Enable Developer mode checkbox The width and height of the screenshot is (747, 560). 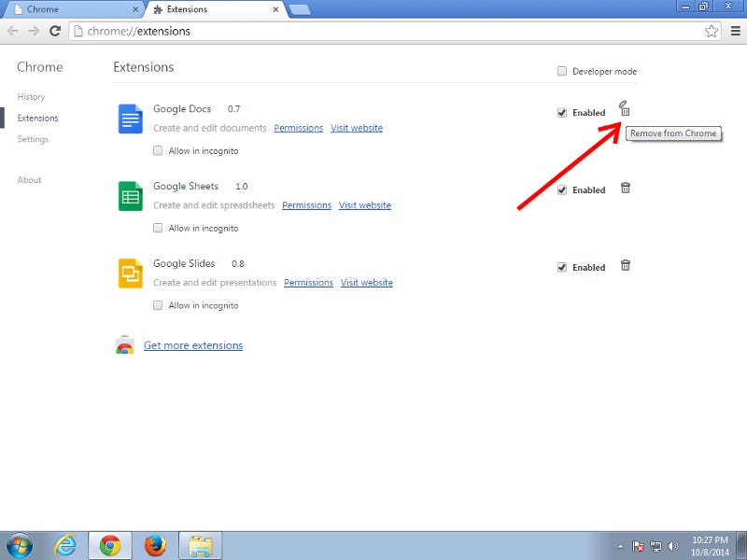[x=562, y=72]
